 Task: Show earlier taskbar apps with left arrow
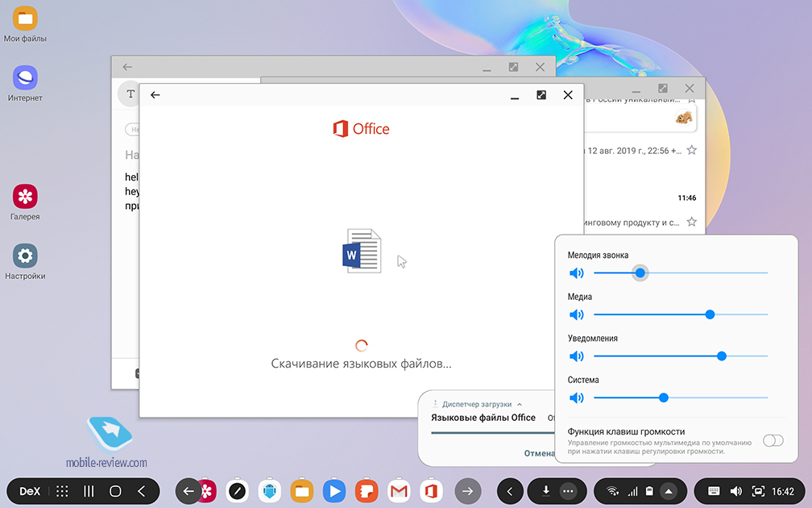coord(188,491)
